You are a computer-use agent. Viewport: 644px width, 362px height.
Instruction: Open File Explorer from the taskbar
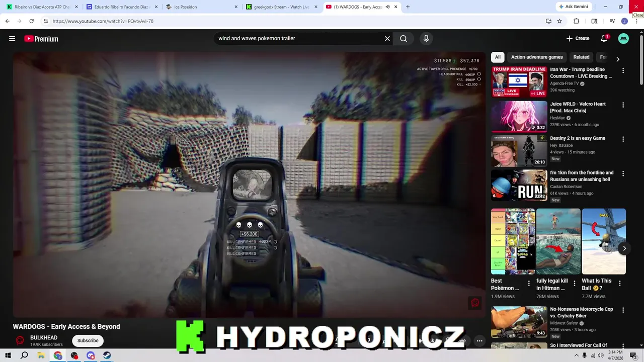[x=41, y=355]
